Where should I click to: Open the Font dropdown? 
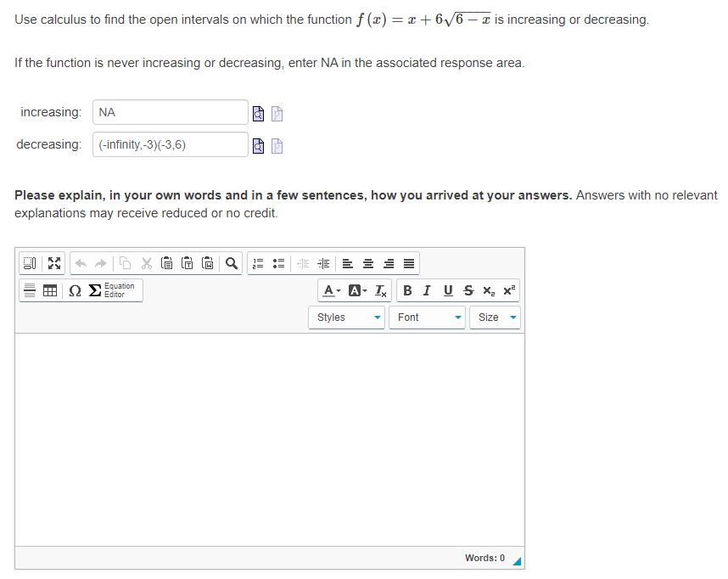tap(427, 317)
